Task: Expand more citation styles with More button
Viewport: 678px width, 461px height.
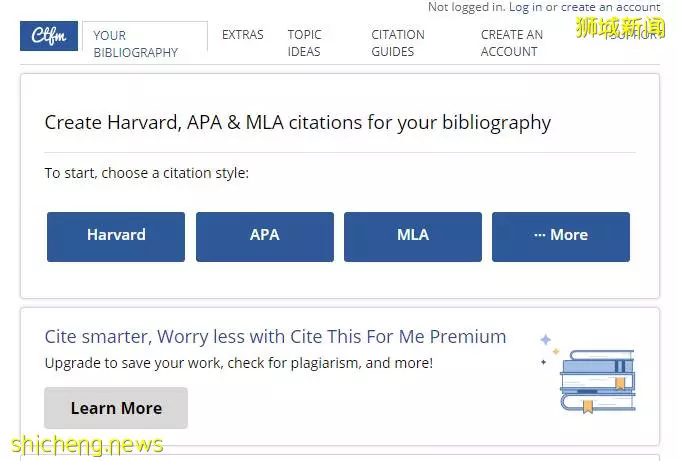Action: tap(561, 237)
